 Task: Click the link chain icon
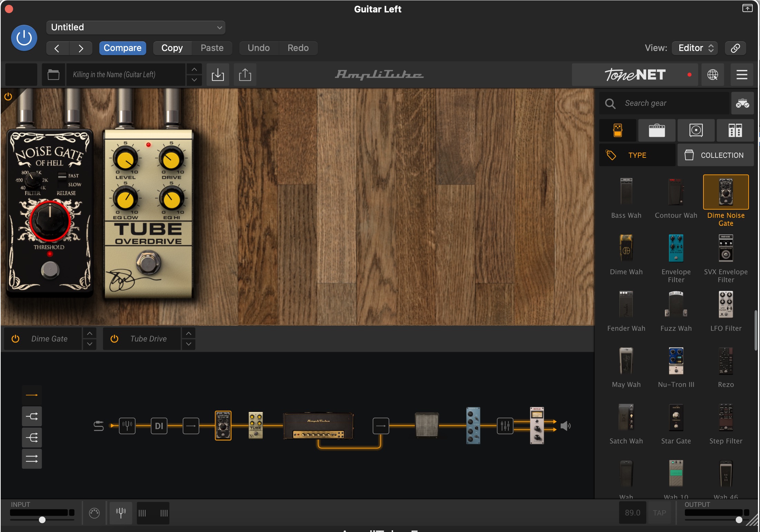(x=736, y=48)
